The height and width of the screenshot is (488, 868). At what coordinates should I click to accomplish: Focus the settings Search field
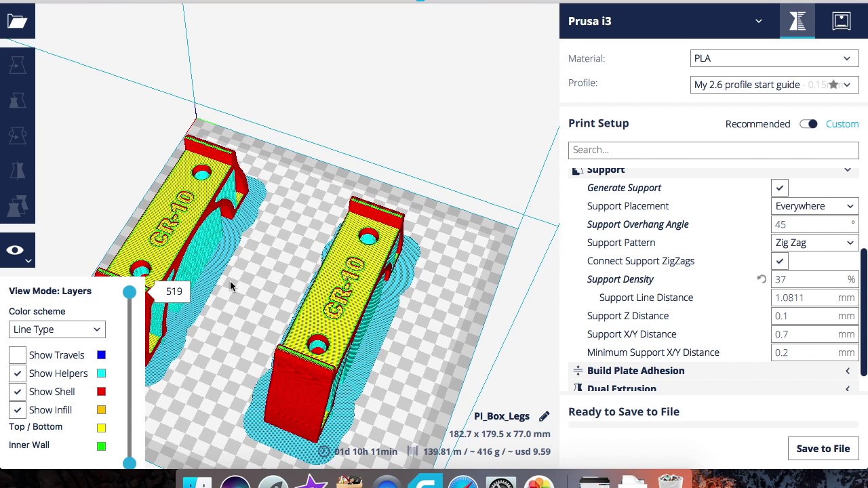click(713, 150)
